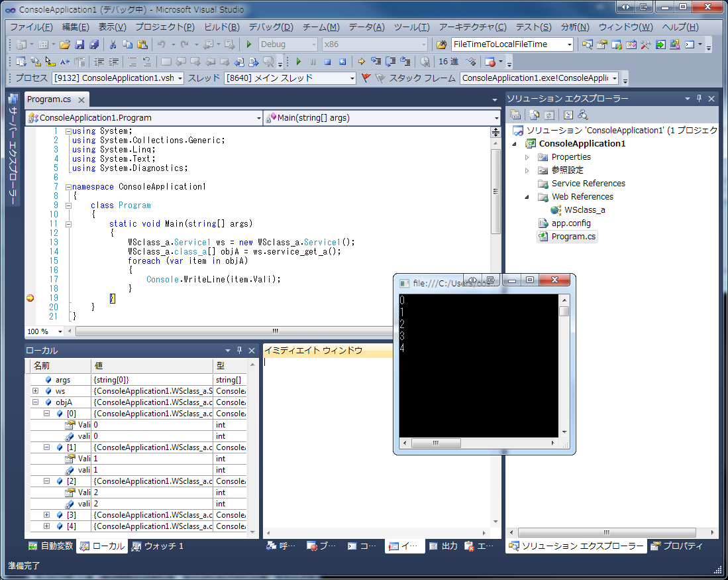Pin the Solution Explorer panel with auto-hide pushpin
This screenshot has height=580, width=728.
click(x=700, y=99)
